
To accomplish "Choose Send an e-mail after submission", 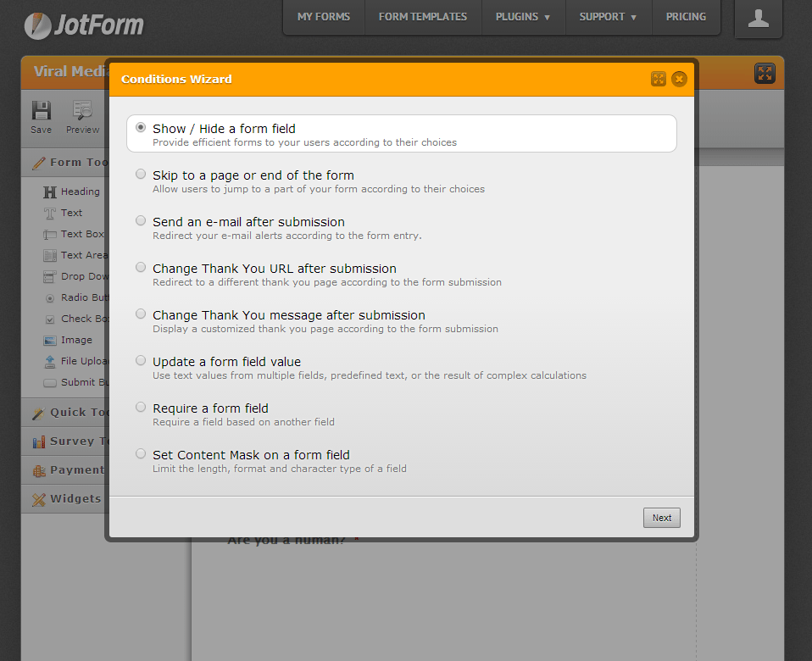I will [x=141, y=221].
